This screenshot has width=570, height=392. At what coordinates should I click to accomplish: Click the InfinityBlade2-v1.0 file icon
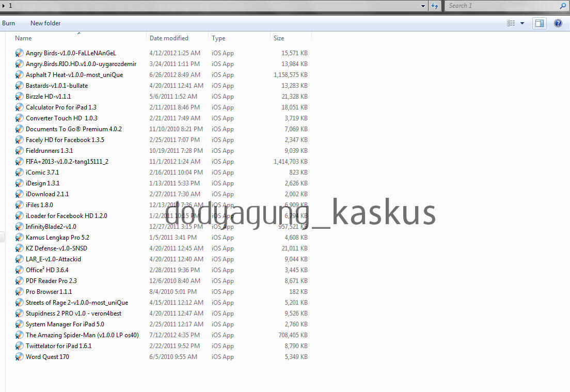point(19,227)
